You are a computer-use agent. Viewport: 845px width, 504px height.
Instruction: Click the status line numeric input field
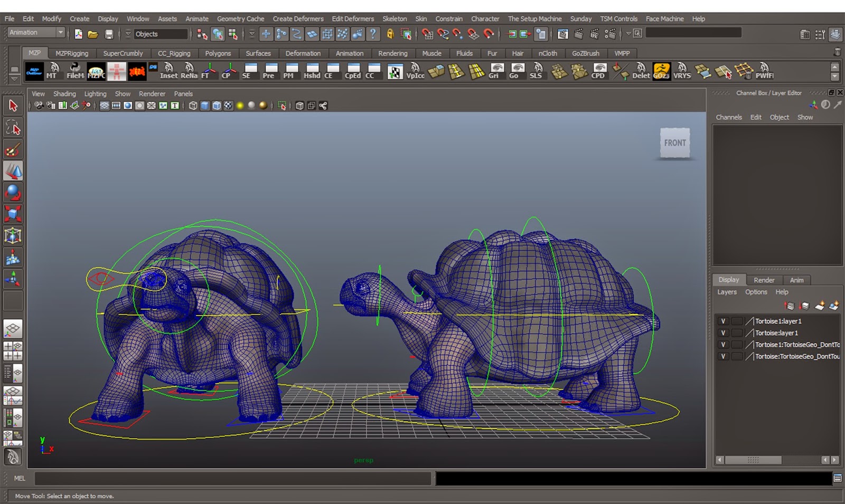693,33
